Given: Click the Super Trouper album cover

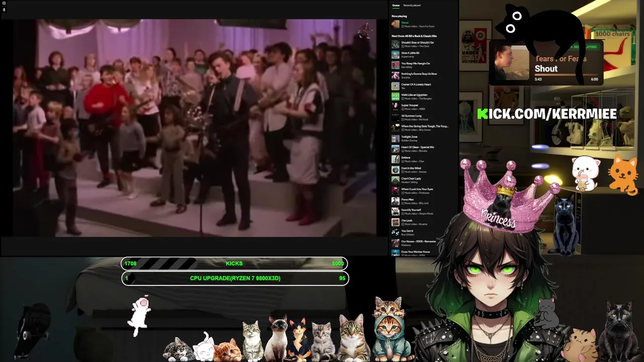Looking at the screenshot, I should point(395,107).
